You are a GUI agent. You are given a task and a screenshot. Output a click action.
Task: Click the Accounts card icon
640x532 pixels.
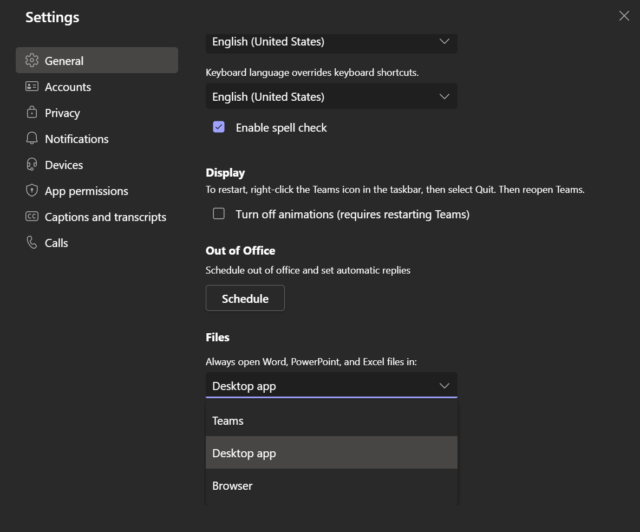click(x=32, y=87)
